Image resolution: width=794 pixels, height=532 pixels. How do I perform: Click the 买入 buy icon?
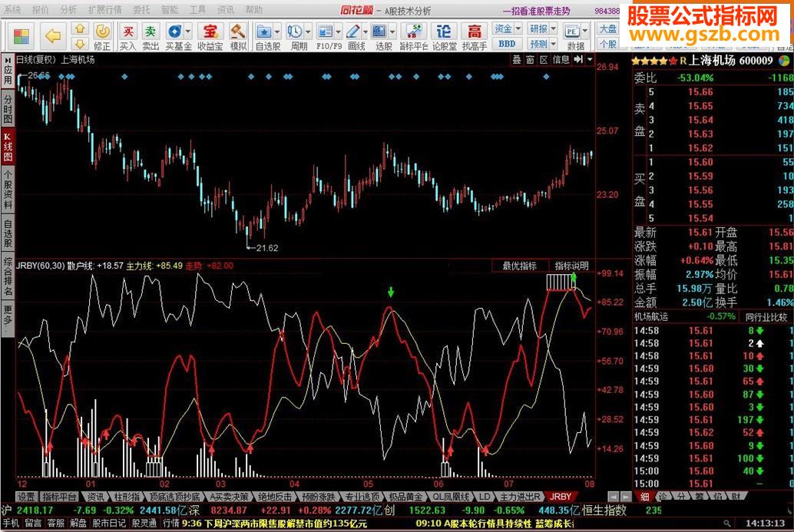[128, 37]
